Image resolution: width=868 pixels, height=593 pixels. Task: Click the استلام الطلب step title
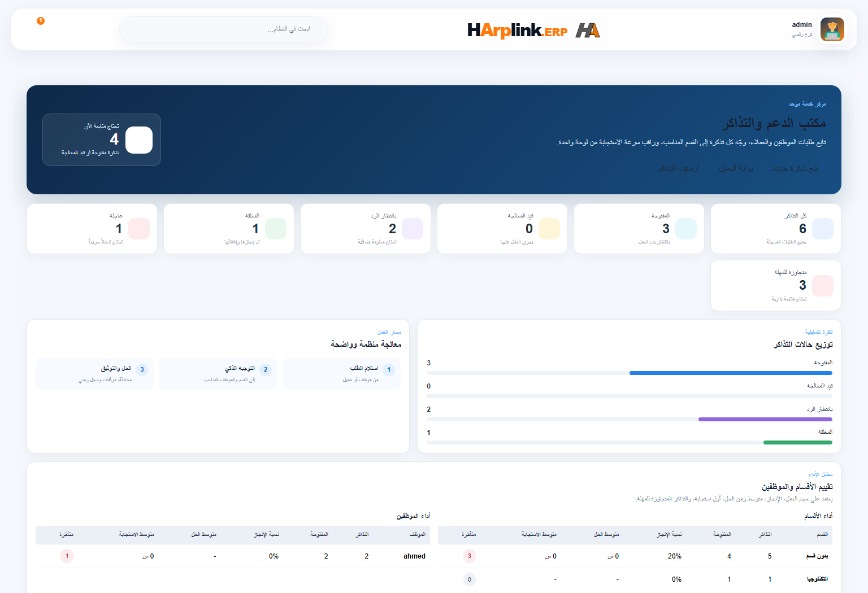364,368
